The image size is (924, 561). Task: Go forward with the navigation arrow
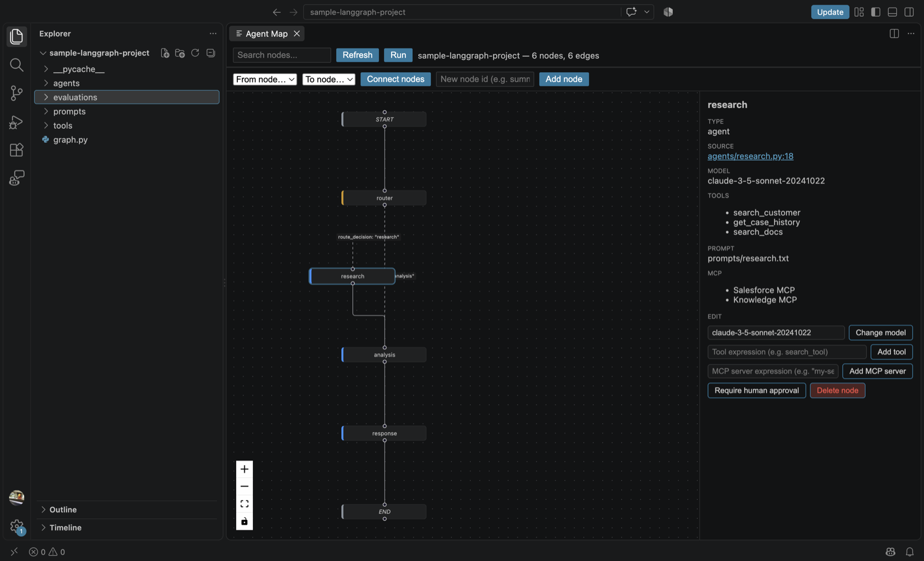[x=293, y=12]
